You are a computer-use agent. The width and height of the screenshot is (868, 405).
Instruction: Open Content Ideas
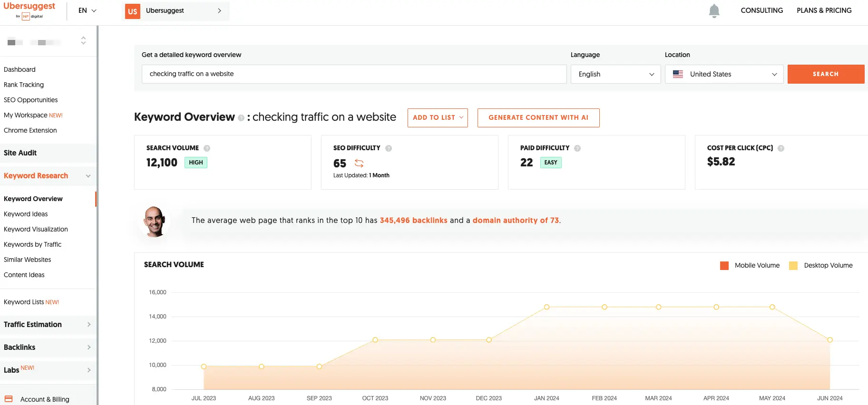click(x=24, y=275)
